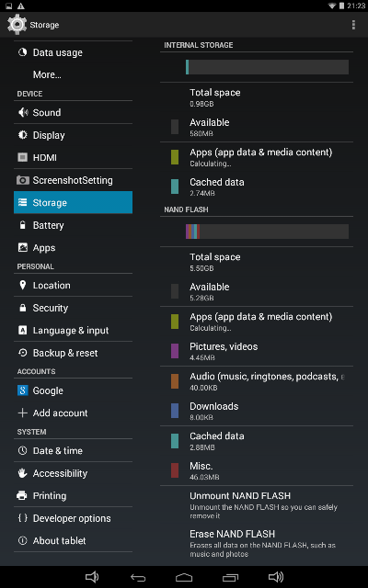Tap the volume down navigation icon
This screenshot has height=588, width=368.
coord(92,577)
